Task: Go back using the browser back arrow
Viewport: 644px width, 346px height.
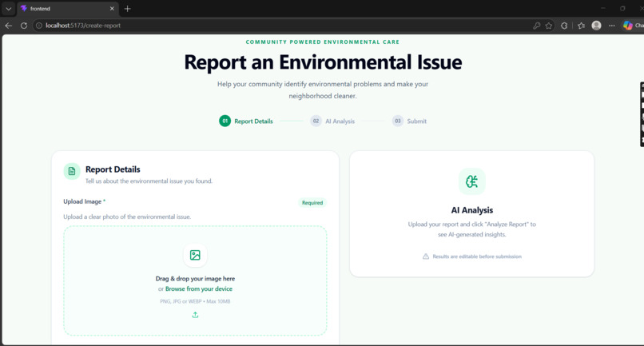Action: pyautogui.click(x=8, y=26)
